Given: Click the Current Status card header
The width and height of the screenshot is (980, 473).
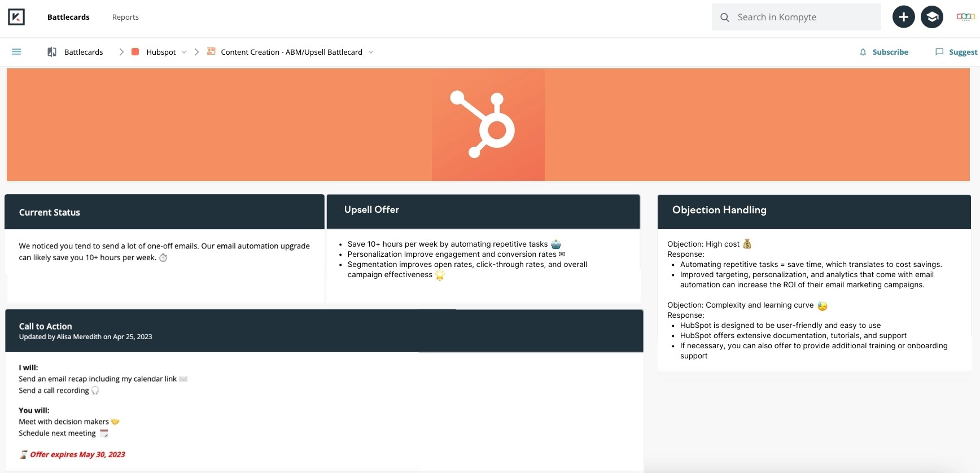Looking at the screenshot, I should [164, 212].
